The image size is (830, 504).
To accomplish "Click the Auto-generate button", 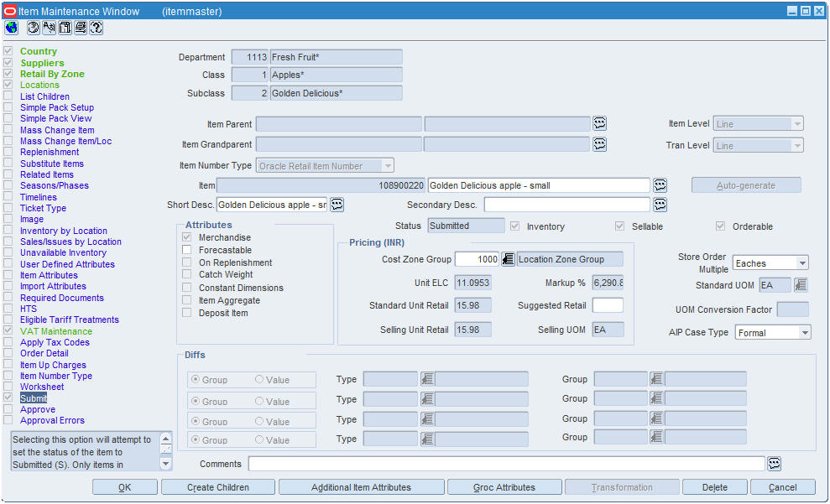I will 746,185.
